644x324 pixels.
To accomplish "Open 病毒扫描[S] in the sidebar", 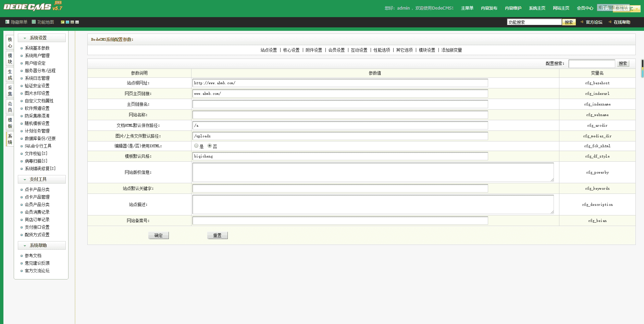I will click(x=36, y=161).
